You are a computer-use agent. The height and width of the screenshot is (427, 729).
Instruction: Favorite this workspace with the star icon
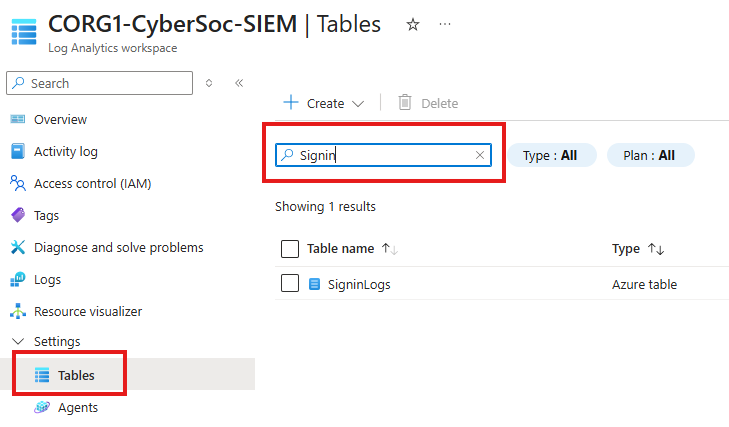click(412, 25)
